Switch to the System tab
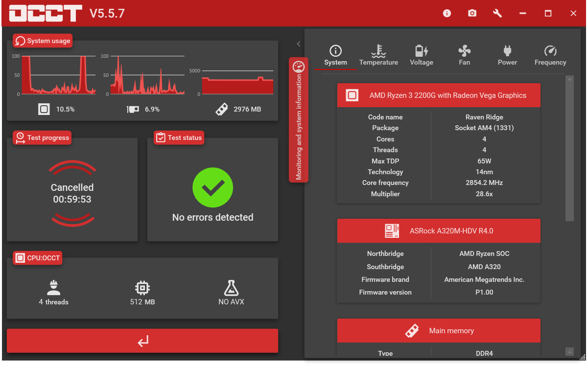 (335, 56)
